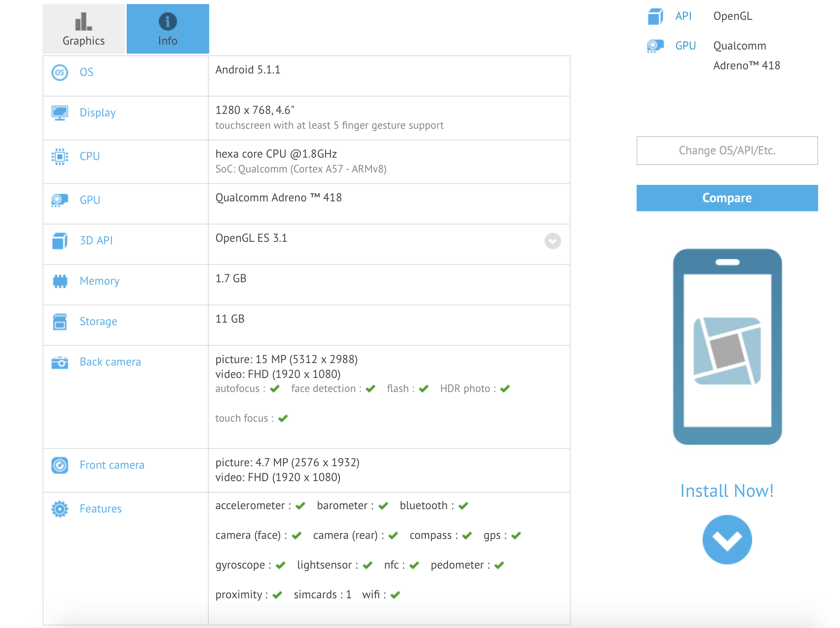840x628 pixels.
Task: Click the barometer check mark
Action: pos(383,506)
